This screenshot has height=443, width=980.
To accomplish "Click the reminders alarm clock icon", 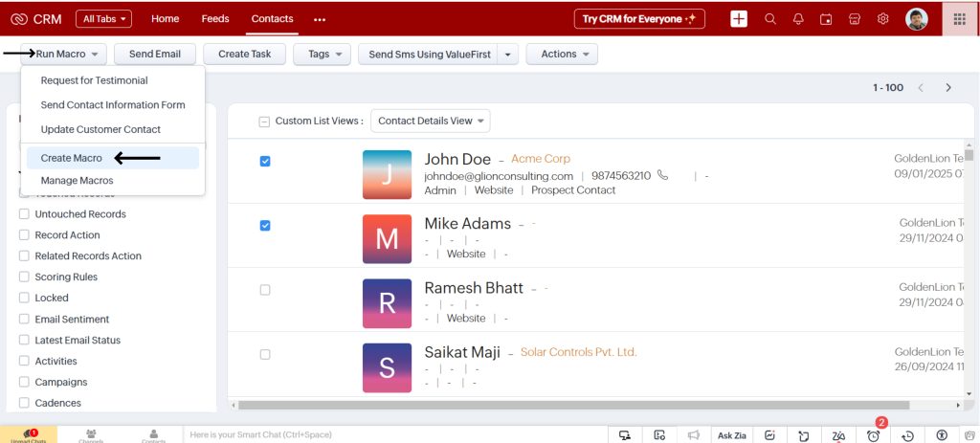I will (x=873, y=435).
